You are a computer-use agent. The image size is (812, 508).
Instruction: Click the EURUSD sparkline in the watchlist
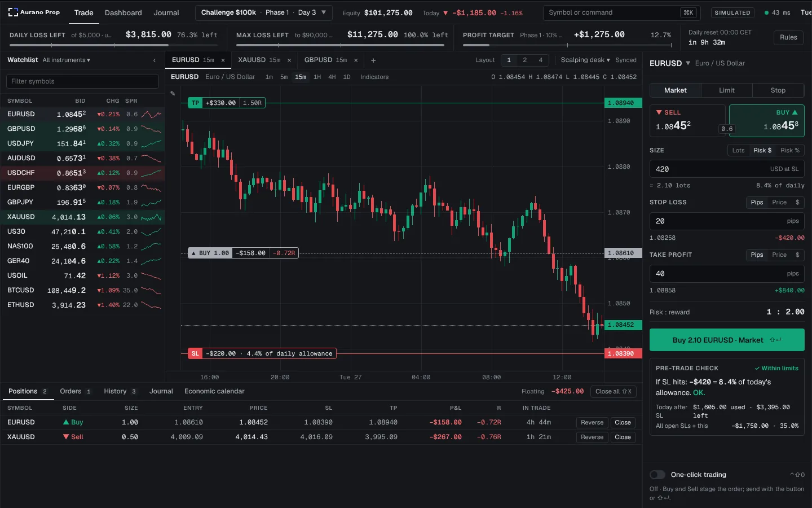click(151, 114)
